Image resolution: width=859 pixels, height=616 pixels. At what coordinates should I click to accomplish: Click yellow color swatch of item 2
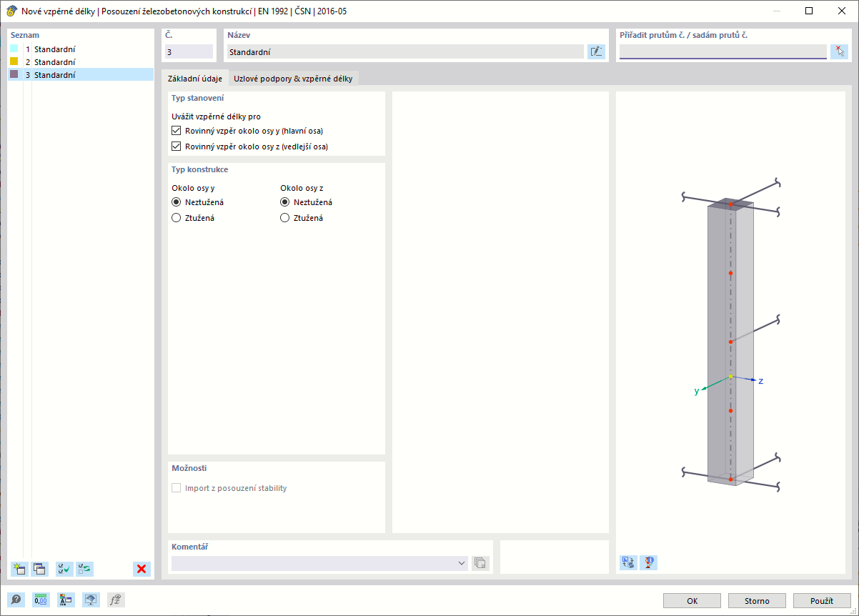pyautogui.click(x=14, y=61)
